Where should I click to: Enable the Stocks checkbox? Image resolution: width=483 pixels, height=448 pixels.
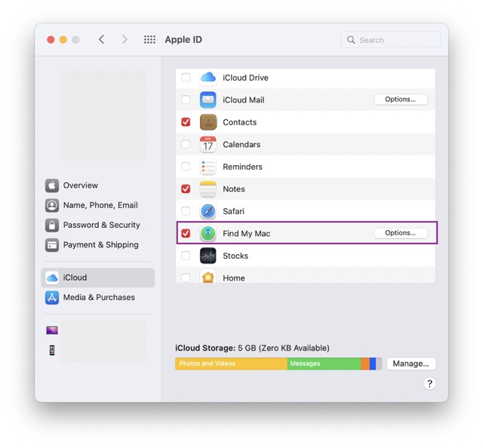tap(186, 256)
